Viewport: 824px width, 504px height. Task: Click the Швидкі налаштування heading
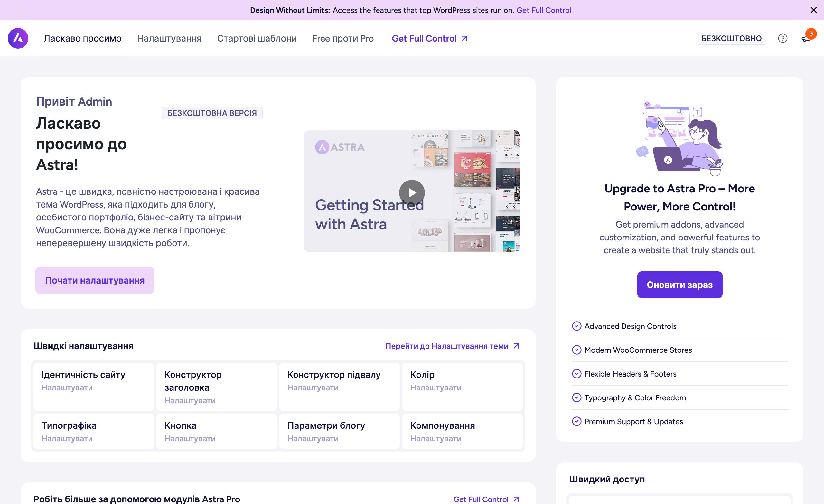pyautogui.click(x=83, y=346)
